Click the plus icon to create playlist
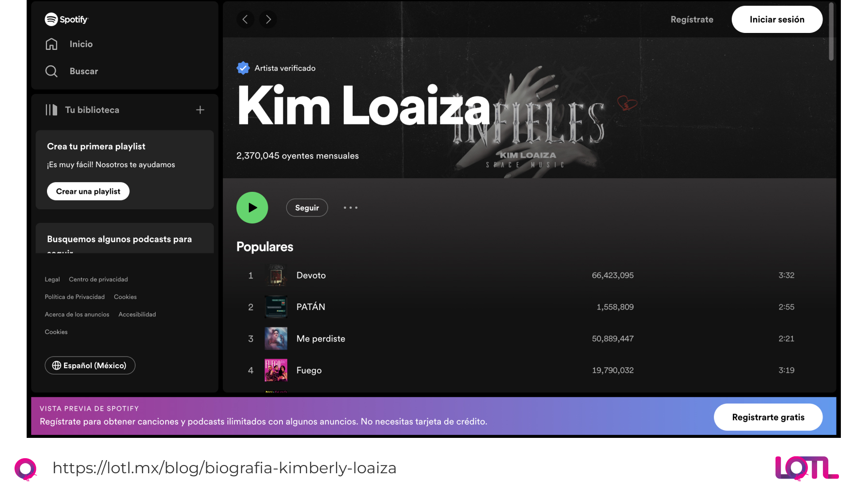Screen dimensions: 868x496 pos(200,109)
